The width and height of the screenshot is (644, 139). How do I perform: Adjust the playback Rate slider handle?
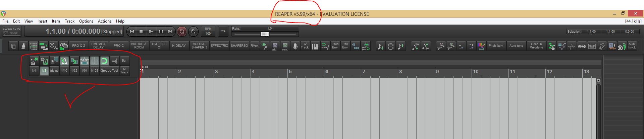pos(265,34)
